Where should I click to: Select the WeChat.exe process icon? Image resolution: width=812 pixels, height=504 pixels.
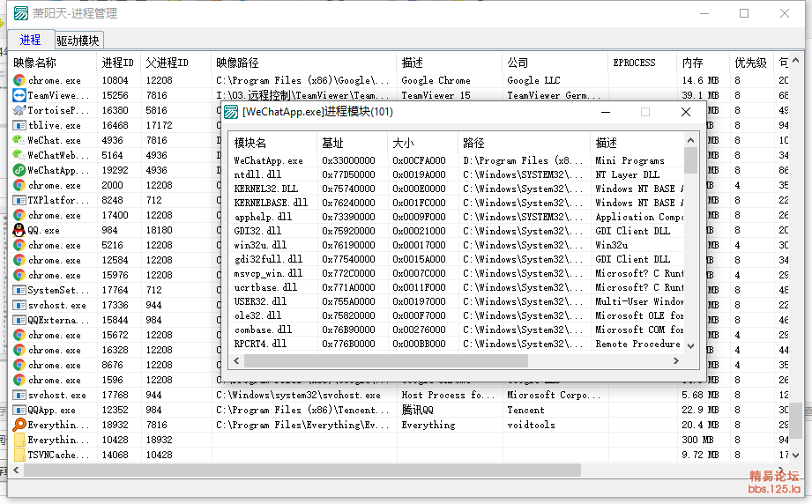coord(19,140)
